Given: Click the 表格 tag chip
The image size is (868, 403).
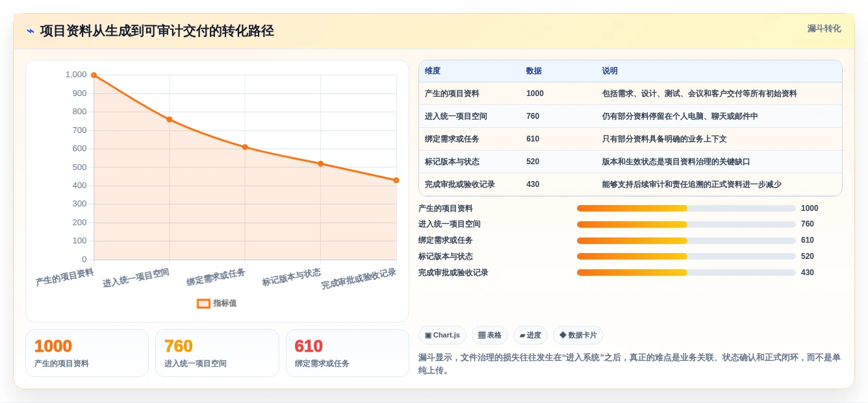Looking at the screenshot, I should (490, 335).
